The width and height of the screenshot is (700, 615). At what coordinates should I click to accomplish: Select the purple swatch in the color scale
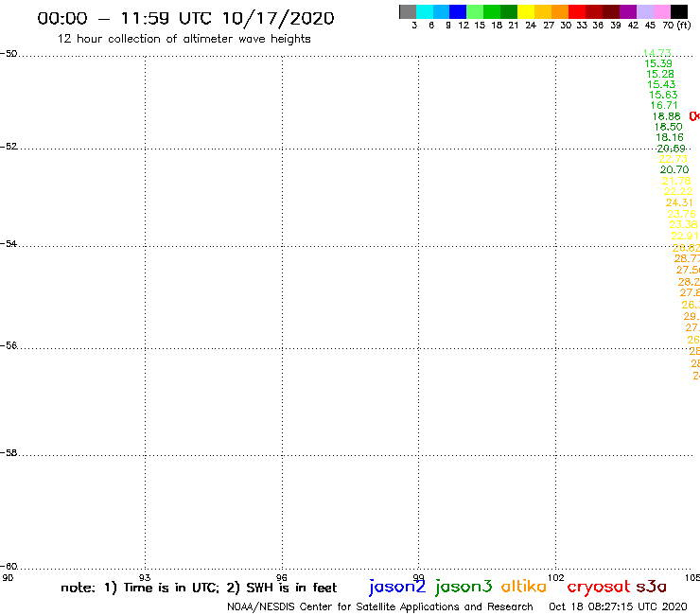[628, 11]
